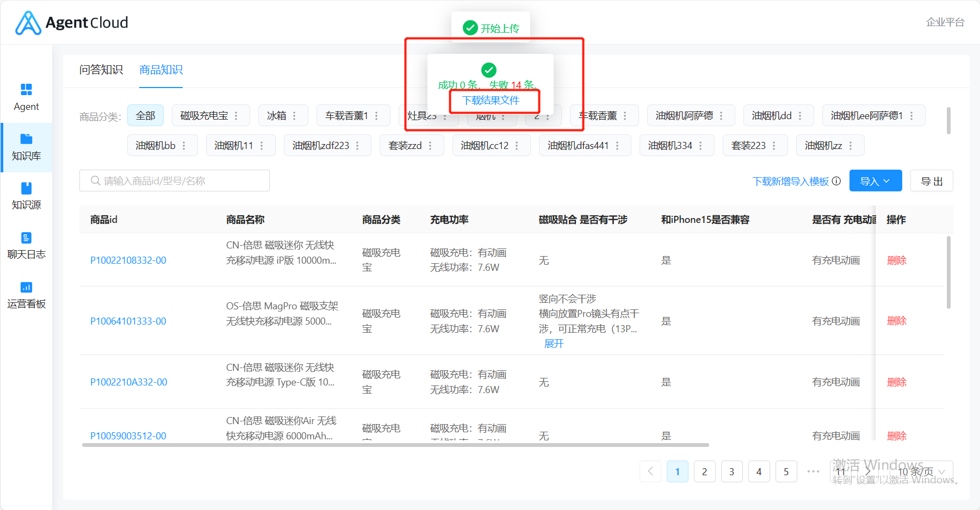The width and height of the screenshot is (980, 510).
Task: Delete row P10059003512-00
Action: 897,436
